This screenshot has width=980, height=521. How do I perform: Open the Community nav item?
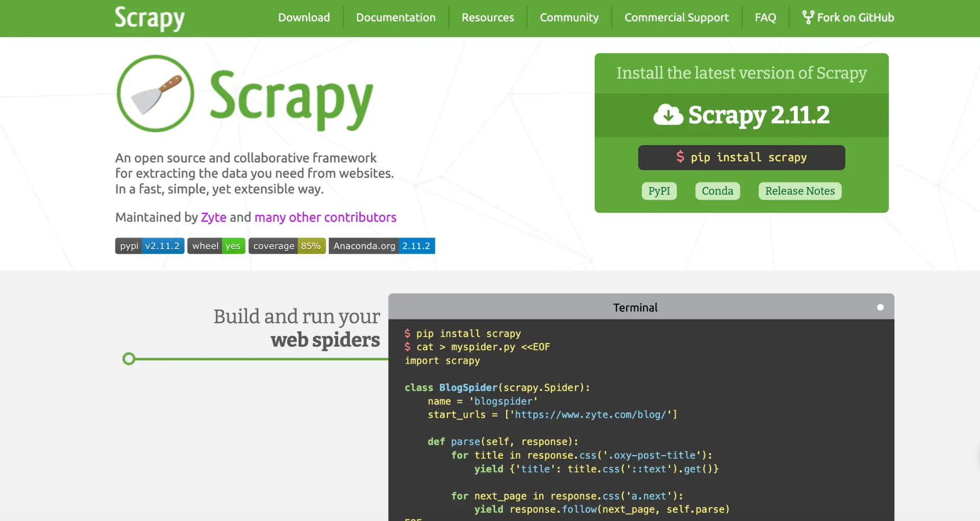tap(569, 17)
